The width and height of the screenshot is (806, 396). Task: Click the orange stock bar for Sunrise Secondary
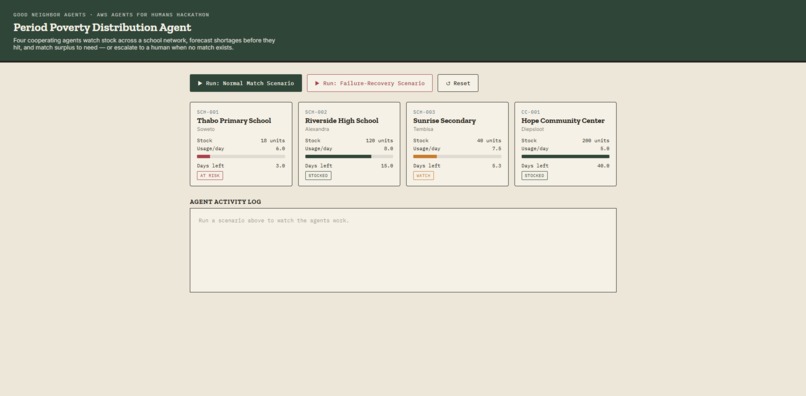425,156
